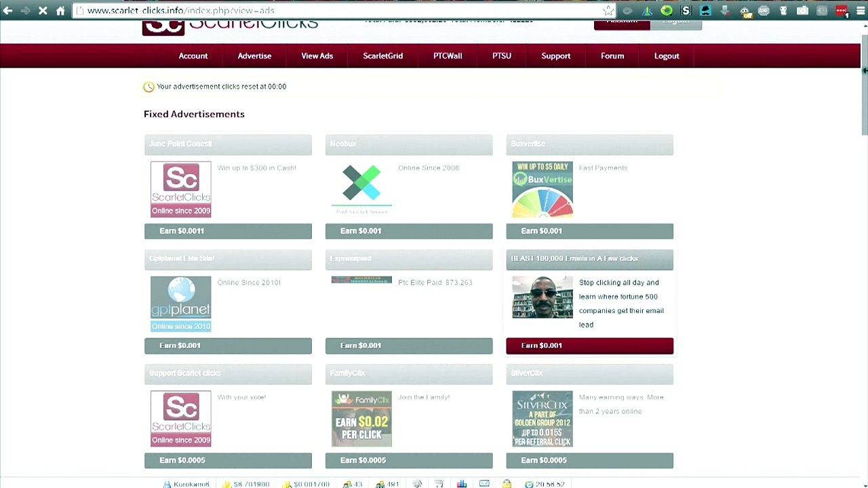Open the gptplanet globe thumbnail
Viewport: 868px width, 488px height.
(x=181, y=304)
